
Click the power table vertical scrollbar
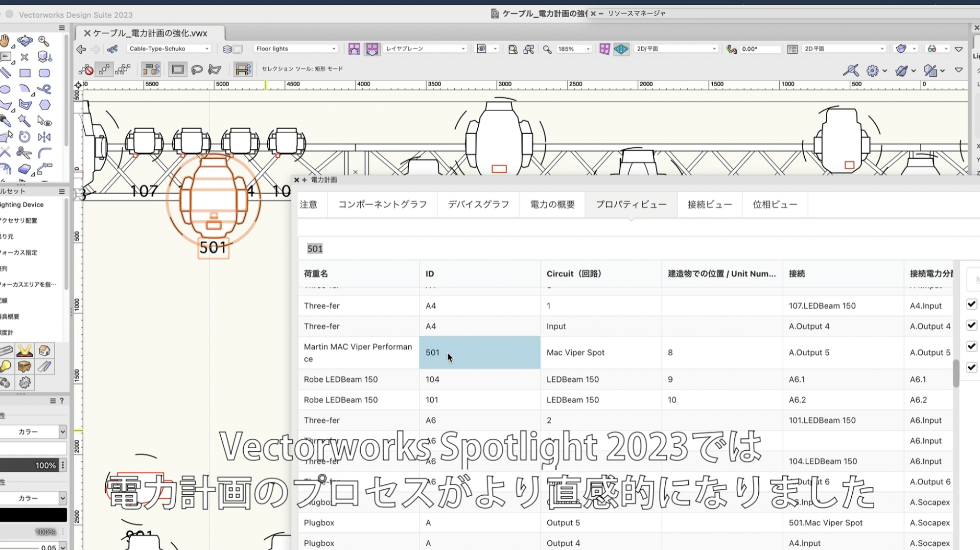tap(956, 373)
